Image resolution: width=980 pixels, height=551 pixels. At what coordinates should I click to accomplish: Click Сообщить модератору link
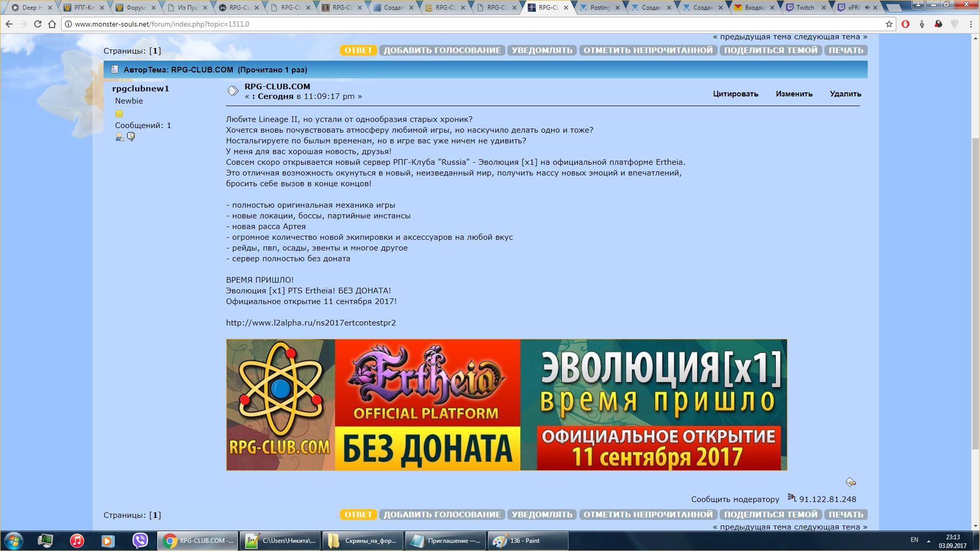point(735,499)
